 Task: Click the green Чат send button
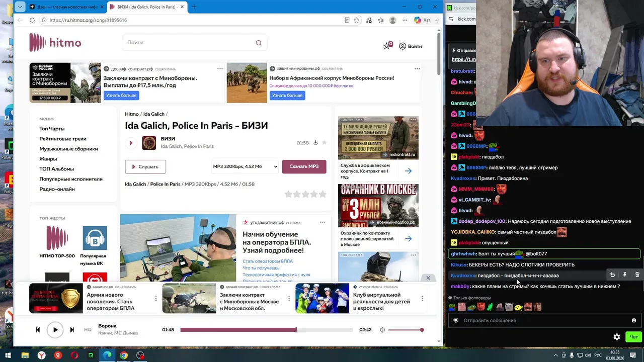point(633,337)
